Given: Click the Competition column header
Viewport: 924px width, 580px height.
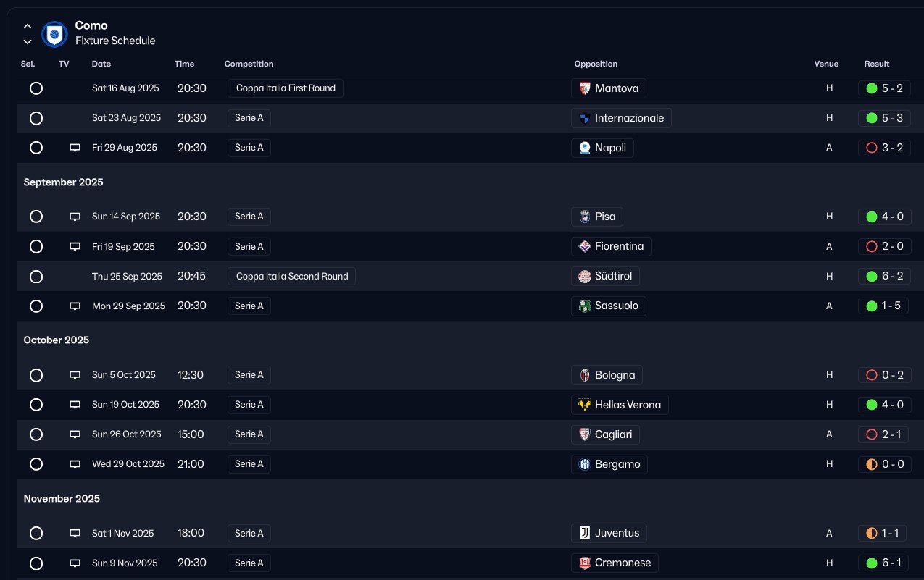Looking at the screenshot, I should click(x=249, y=64).
